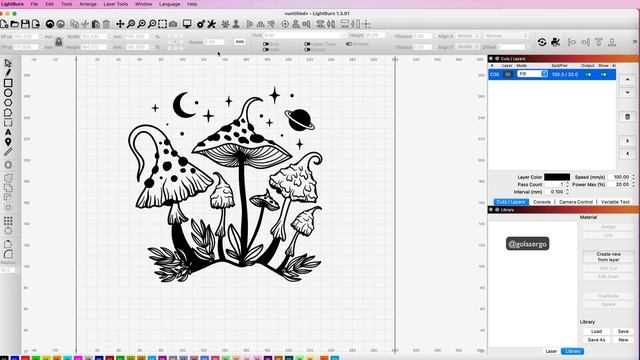
Task: Choose the Position Laser pin tool
Action: [x=8, y=142]
